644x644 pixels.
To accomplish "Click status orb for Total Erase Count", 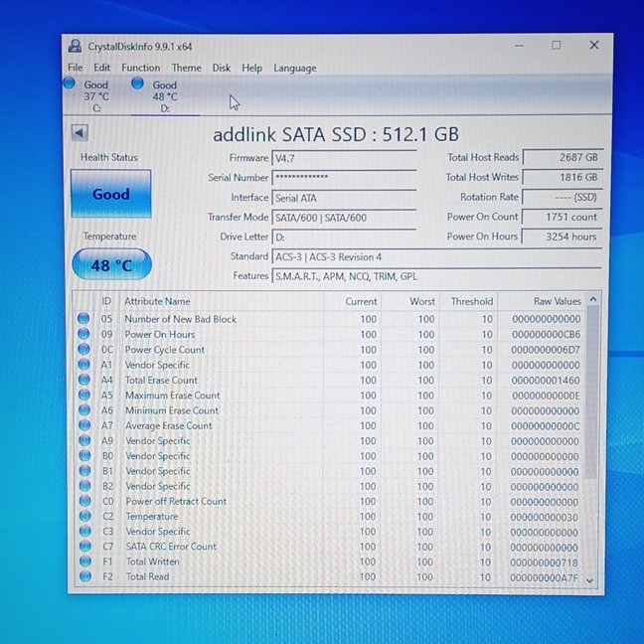I will 84,380.
